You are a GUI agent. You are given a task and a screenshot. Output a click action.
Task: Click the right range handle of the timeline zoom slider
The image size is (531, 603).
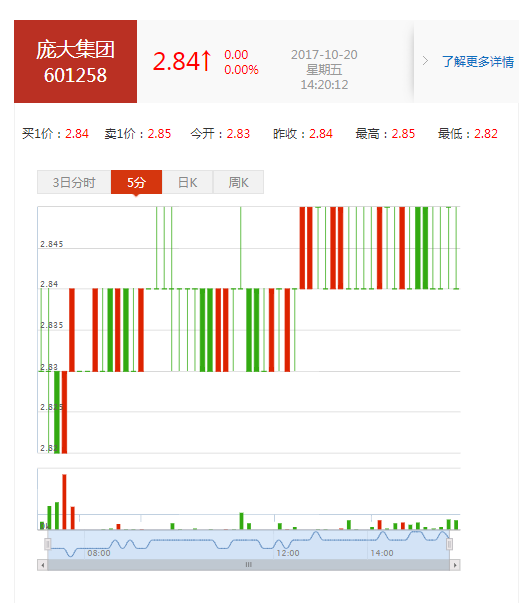449,544
